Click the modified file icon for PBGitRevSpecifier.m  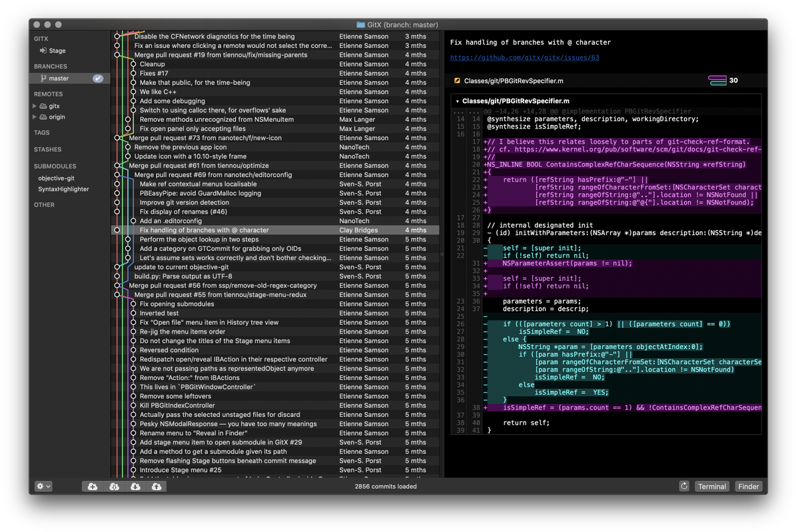click(x=457, y=81)
